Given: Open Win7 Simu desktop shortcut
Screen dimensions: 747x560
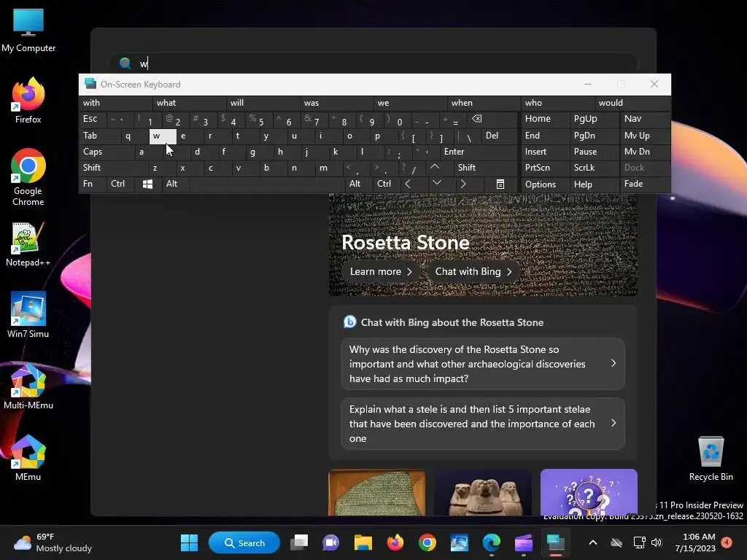Looking at the screenshot, I should [x=28, y=315].
